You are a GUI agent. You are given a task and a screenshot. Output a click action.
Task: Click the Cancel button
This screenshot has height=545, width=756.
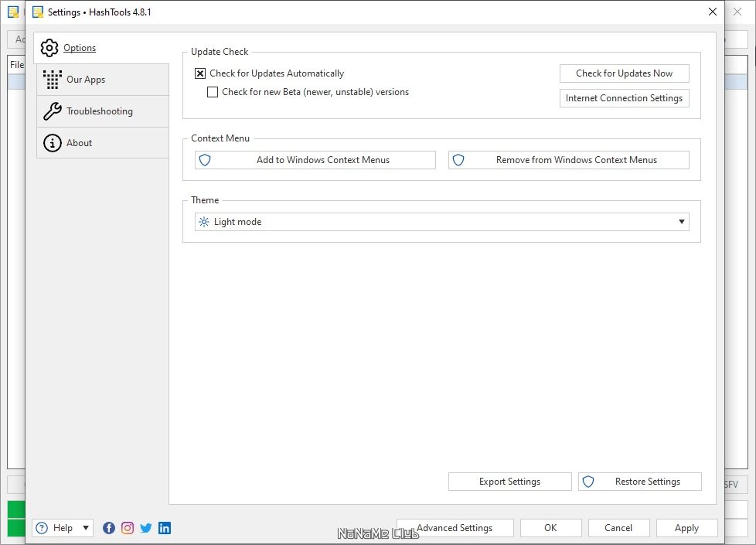(618, 528)
